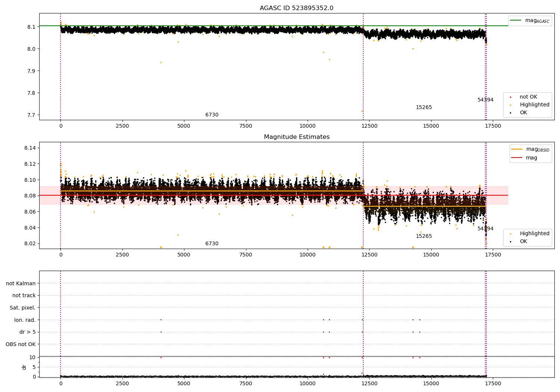
Task: Click the 8.08 y-axis tick in the middle plot
Action: point(30,196)
